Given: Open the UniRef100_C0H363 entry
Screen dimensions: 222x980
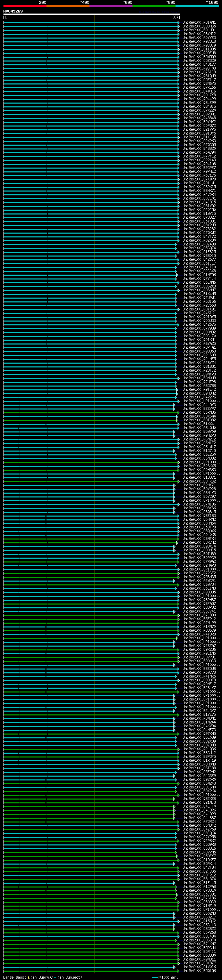Looking at the screenshot, I should point(199,470).
